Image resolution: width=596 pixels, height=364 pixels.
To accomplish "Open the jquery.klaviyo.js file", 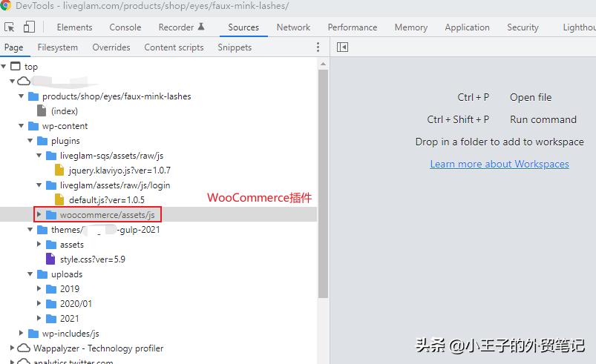I will click(119, 171).
